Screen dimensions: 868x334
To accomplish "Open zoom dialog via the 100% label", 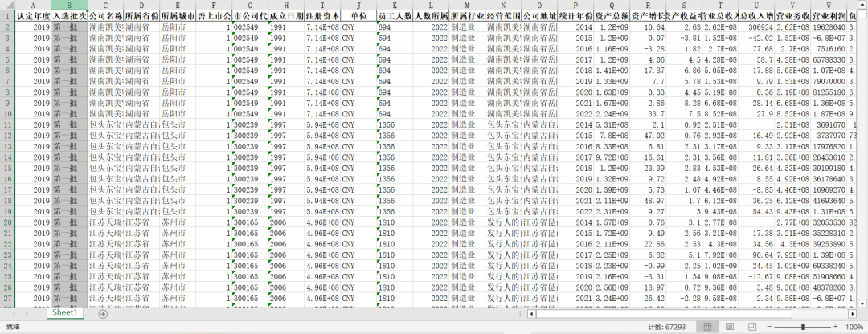I will click(x=854, y=327).
